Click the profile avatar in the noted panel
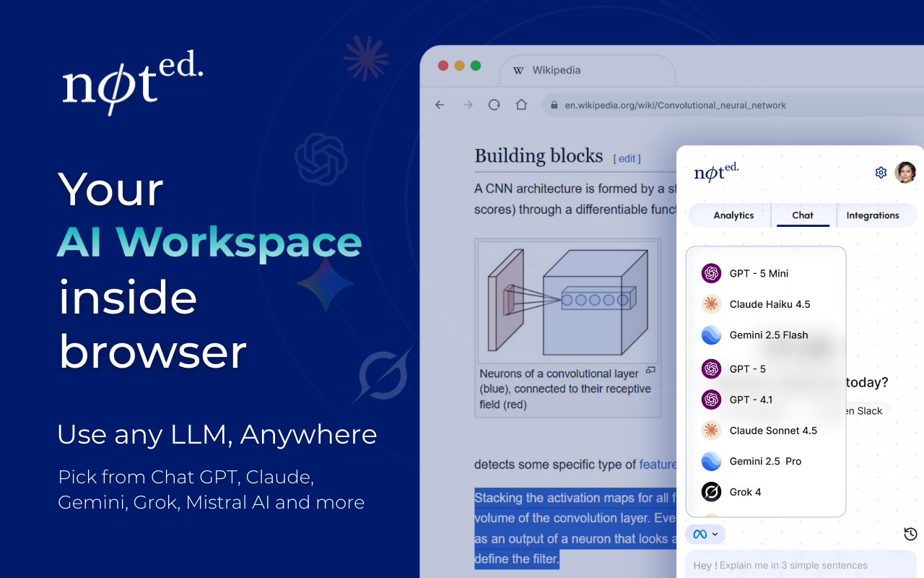The width and height of the screenshot is (924, 578). 905,173
